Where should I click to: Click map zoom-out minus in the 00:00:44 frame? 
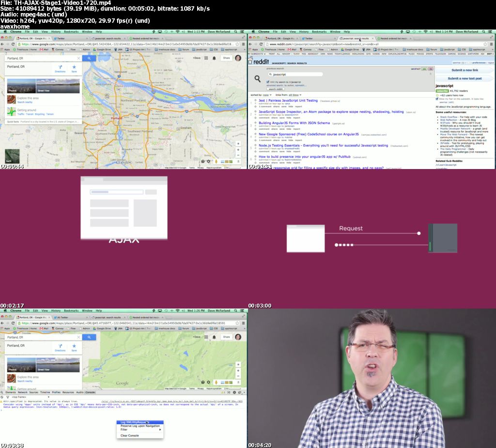(238, 155)
